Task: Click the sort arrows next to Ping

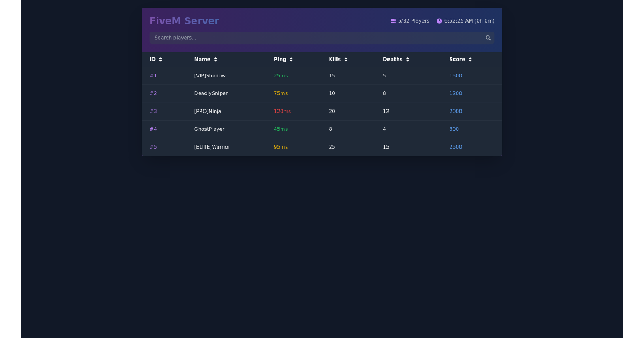Action: (291, 59)
